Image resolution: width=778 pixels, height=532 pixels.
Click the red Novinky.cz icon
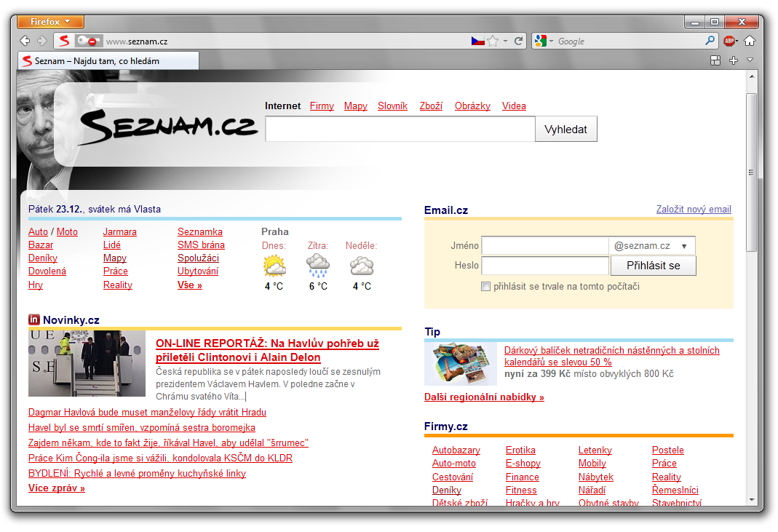33,319
